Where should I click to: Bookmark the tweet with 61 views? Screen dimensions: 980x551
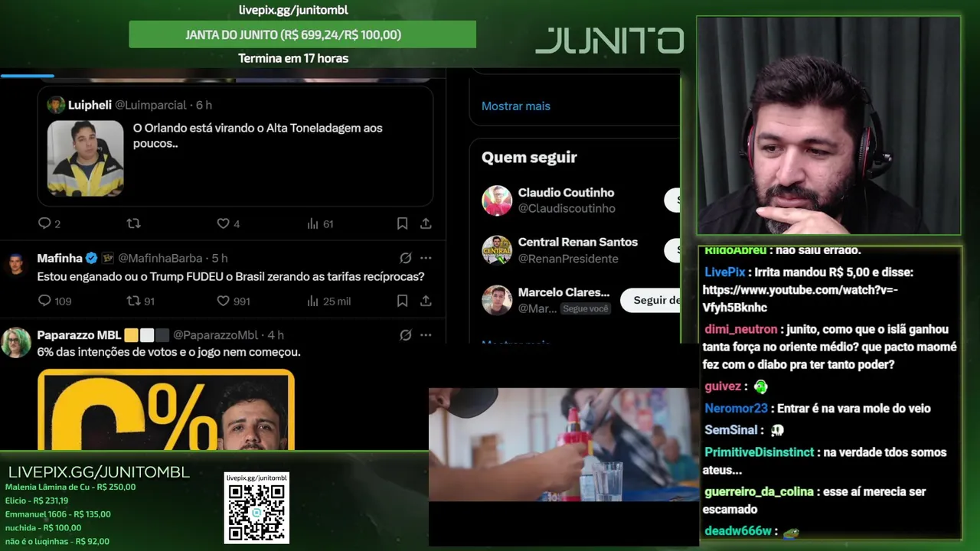click(402, 223)
